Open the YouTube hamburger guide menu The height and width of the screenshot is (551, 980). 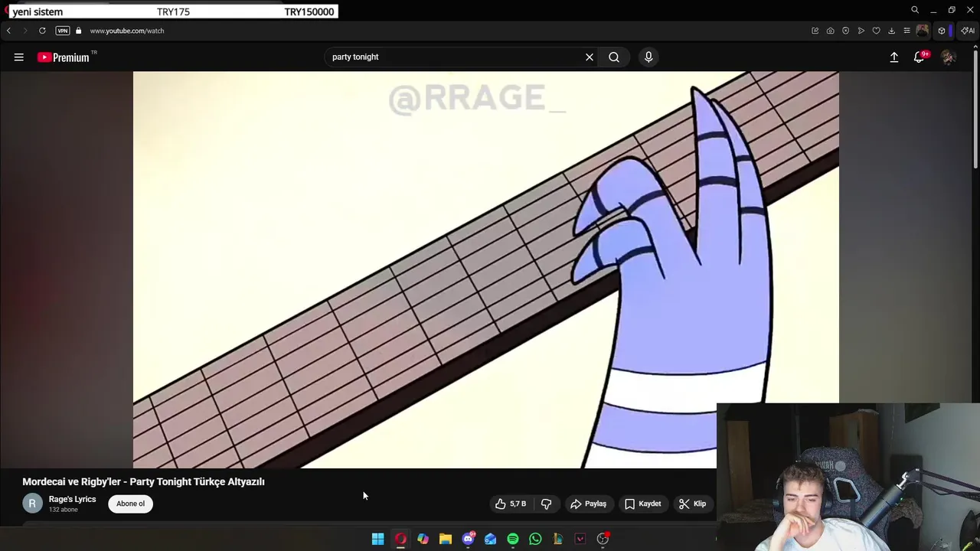tap(19, 57)
